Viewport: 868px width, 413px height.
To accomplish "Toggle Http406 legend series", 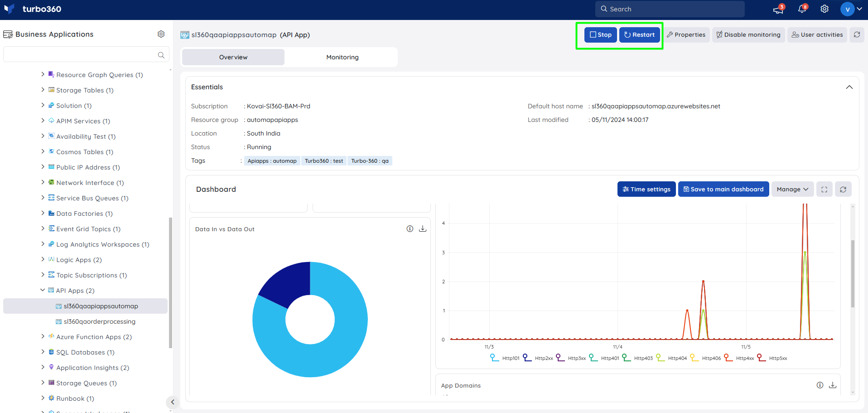I will (x=705, y=358).
